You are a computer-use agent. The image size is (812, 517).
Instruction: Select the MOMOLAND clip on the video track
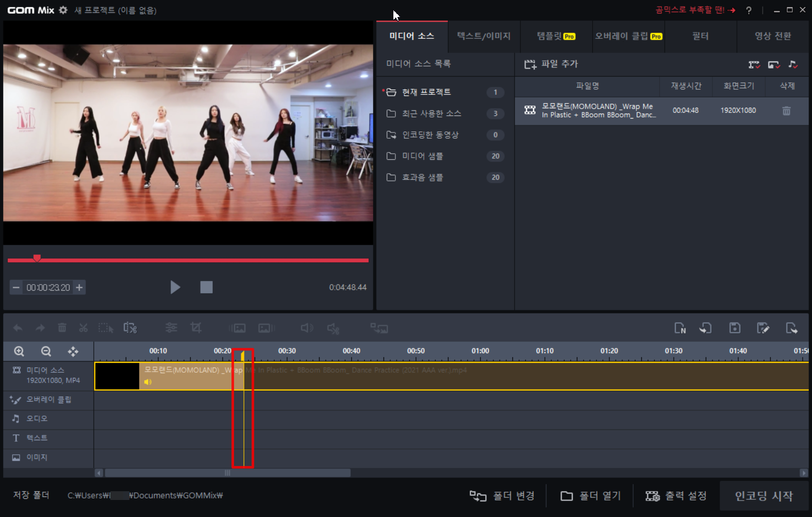click(x=451, y=376)
